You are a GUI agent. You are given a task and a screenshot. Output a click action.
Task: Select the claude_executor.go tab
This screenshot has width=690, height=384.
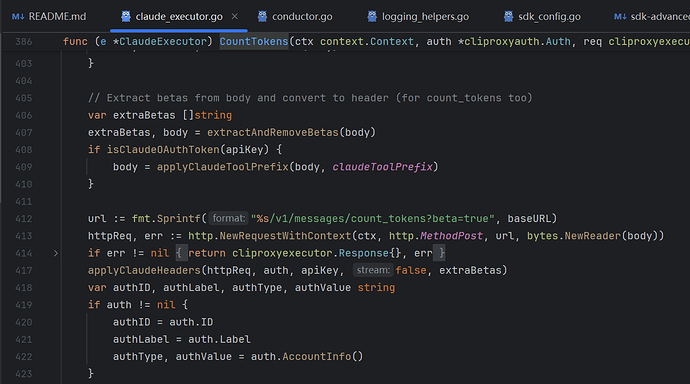[179, 17]
